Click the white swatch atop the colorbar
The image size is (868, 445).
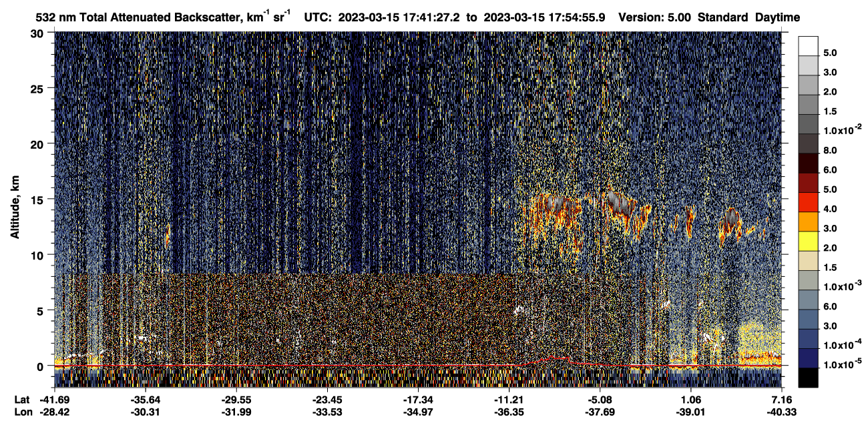click(x=808, y=45)
